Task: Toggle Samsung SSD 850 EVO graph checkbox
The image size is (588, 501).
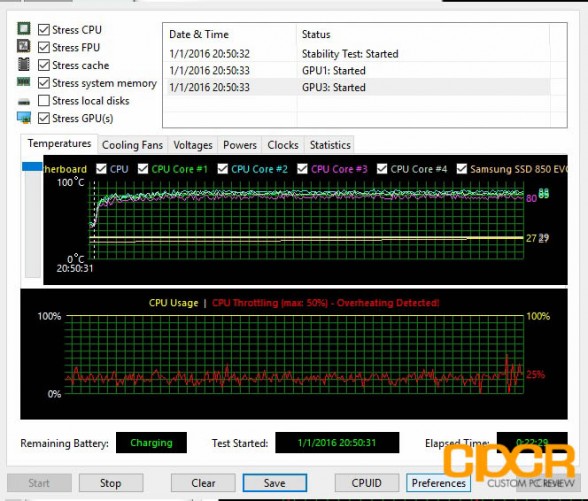Action: tap(462, 169)
